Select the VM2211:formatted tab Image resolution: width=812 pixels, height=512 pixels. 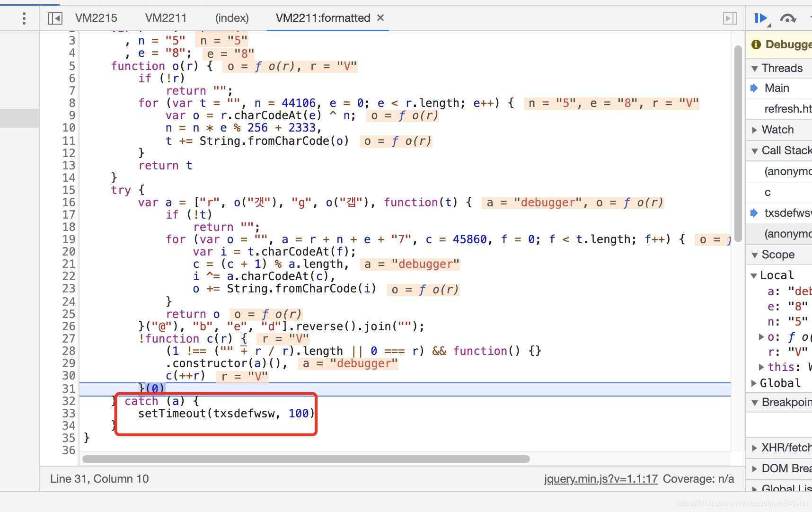click(323, 18)
